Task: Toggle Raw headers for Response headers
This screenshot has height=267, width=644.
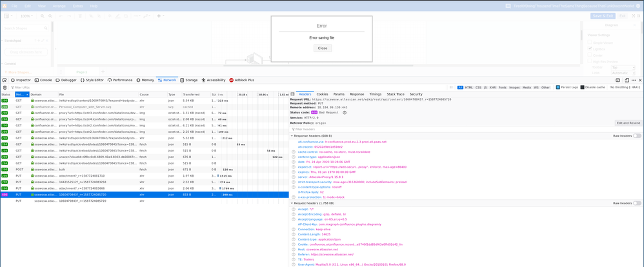Action: (x=637, y=135)
